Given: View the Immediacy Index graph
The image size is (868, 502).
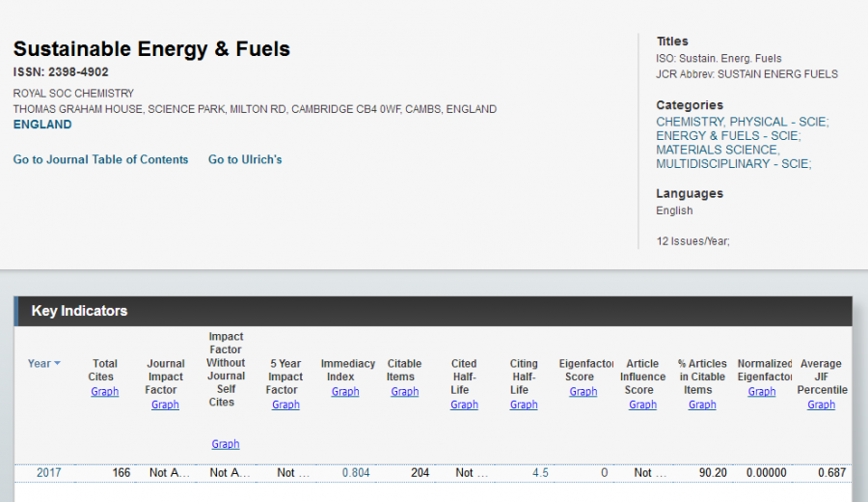Looking at the screenshot, I should click(x=345, y=392).
